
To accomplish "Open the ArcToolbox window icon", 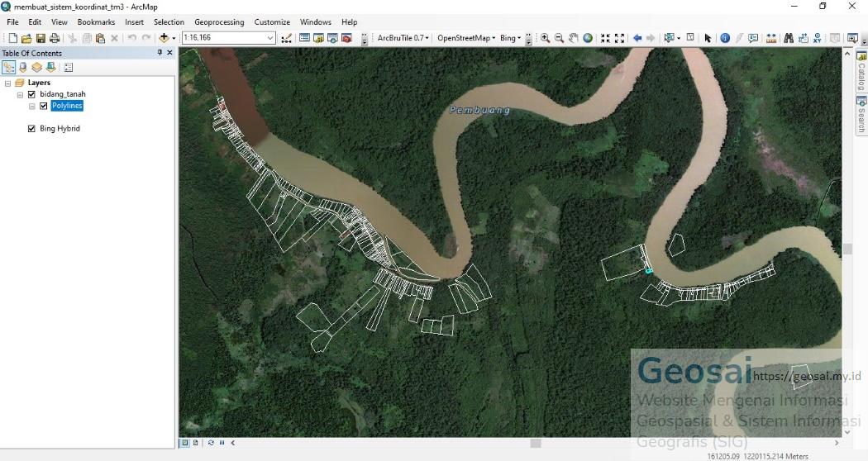I will click(346, 38).
